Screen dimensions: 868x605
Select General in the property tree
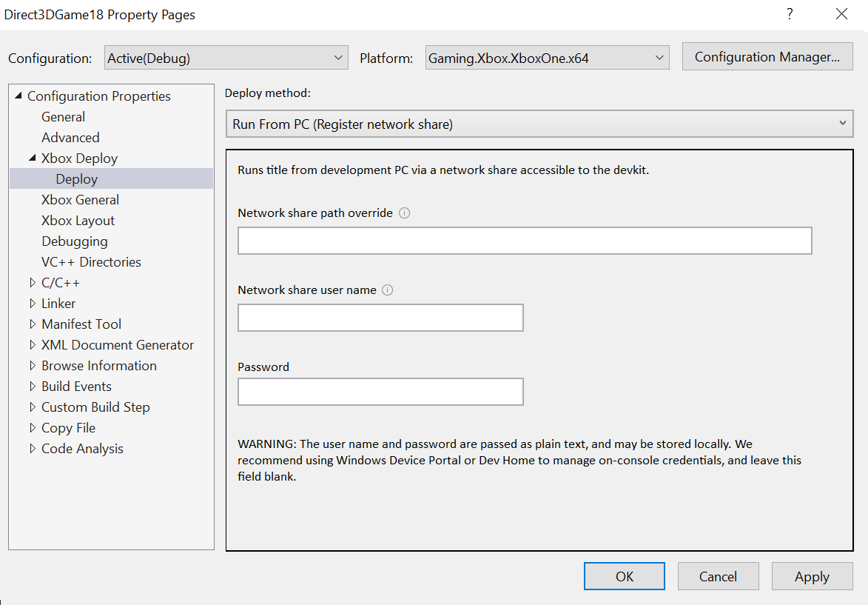pyautogui.click(x=63, y=117)
